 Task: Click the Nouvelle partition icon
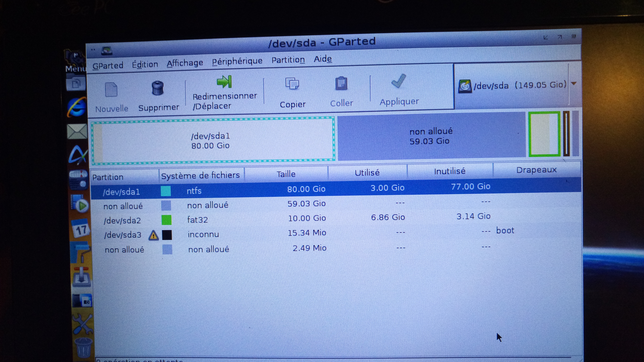[111, 89]
